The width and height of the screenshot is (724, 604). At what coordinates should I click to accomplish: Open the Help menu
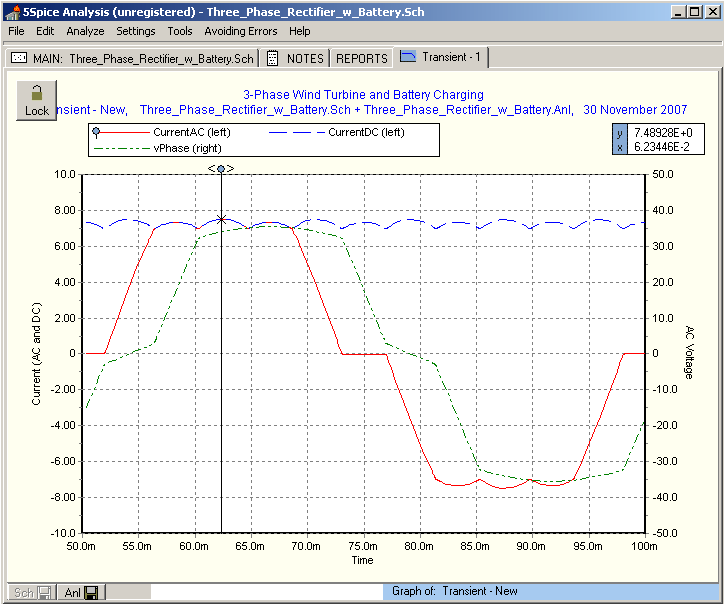click(300, 31)
